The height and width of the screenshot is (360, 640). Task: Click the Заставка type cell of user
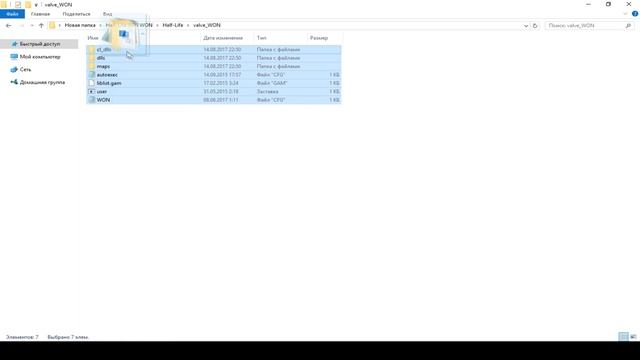point(268,91)
